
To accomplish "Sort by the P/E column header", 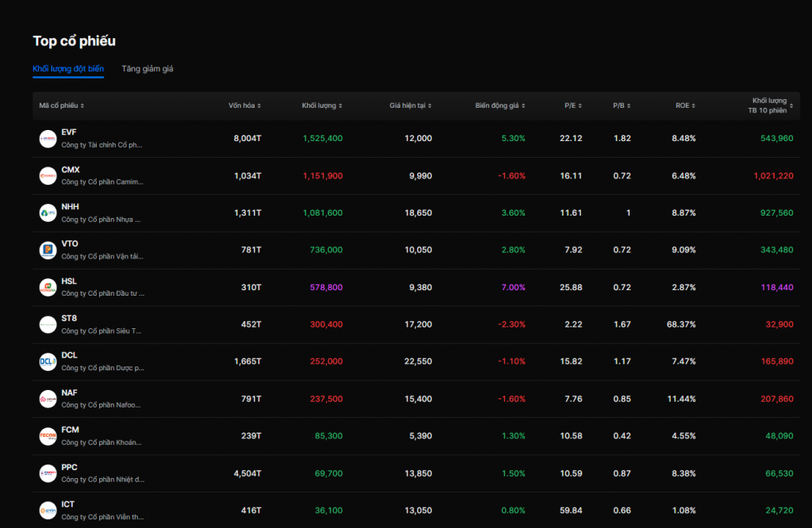I will pyautogui.click(x=573, y=105).
